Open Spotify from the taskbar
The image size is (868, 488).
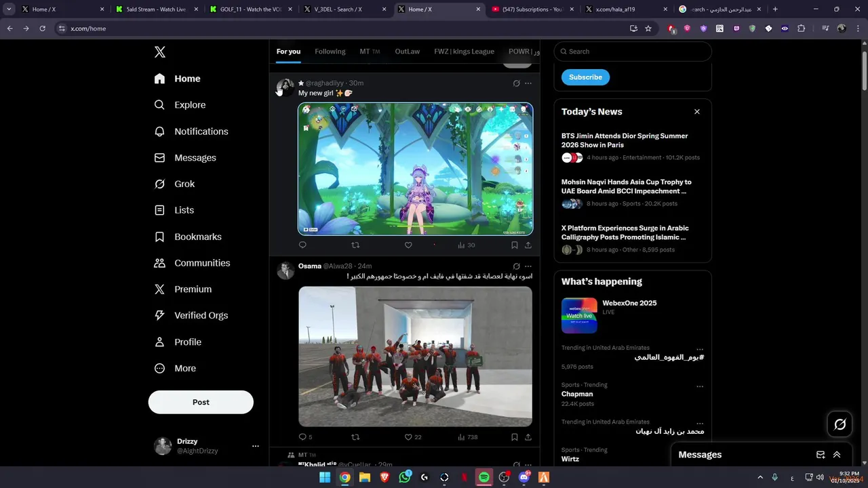coord(484,477)
